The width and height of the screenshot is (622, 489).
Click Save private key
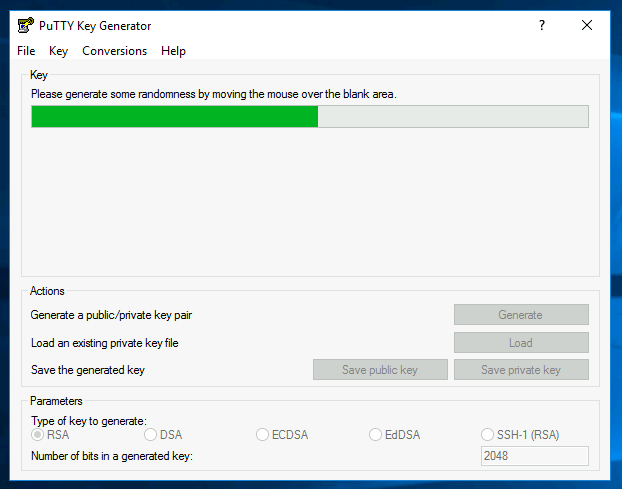point(520,370)
